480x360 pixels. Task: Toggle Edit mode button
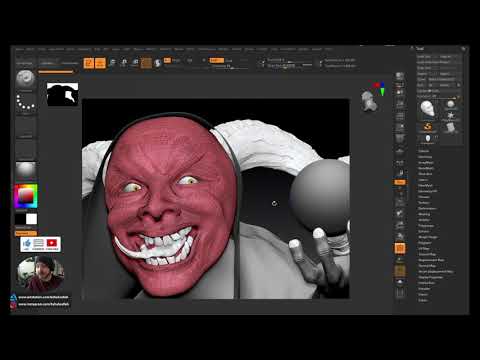tap(89, 63)
